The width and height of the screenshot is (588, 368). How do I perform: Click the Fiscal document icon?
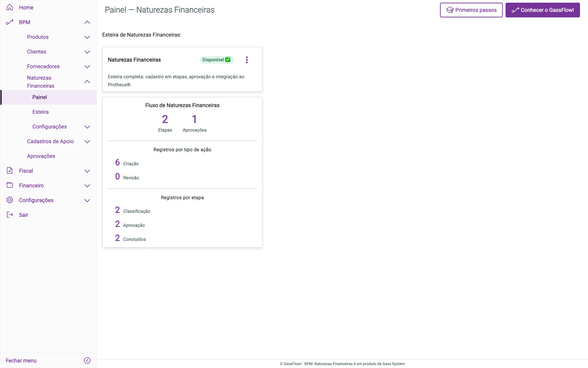[x=10, y=171]
